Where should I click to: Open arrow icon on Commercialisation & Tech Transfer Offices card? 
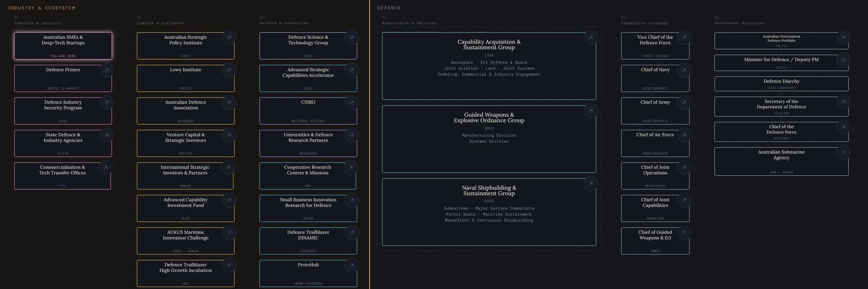[106, 167]
